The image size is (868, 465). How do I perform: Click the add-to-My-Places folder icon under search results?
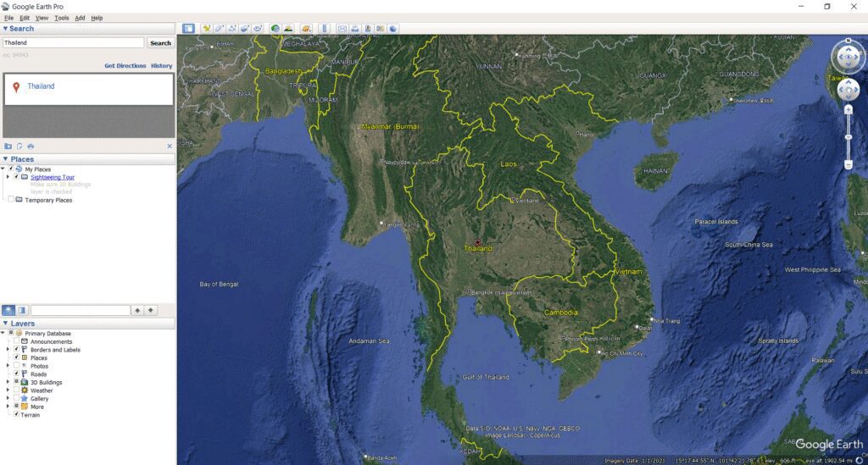pos(8,146)
